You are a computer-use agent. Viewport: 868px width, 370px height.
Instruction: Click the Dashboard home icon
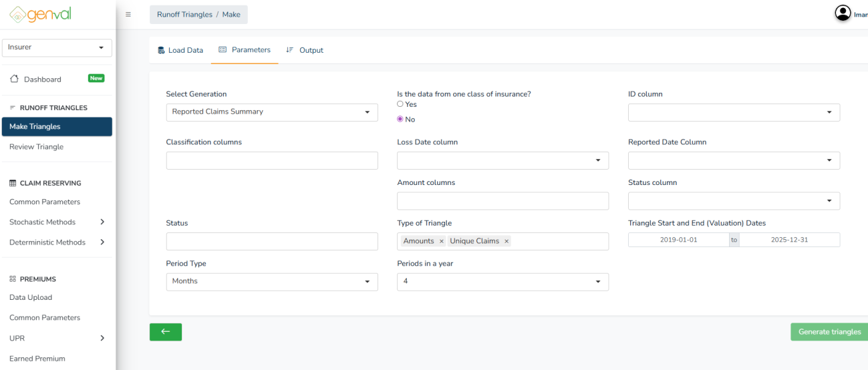(15, 79)
